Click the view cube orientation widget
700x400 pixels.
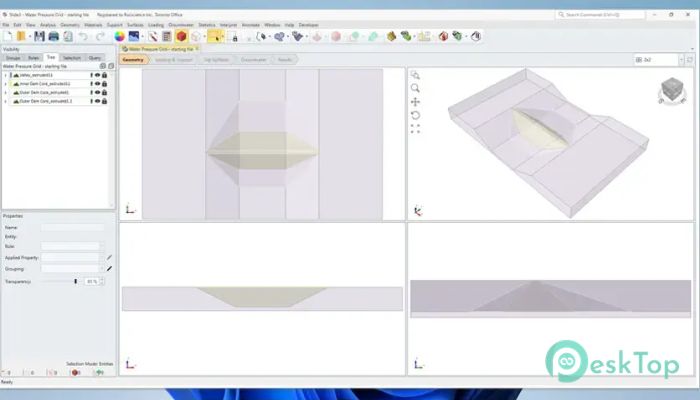(672, 91)
